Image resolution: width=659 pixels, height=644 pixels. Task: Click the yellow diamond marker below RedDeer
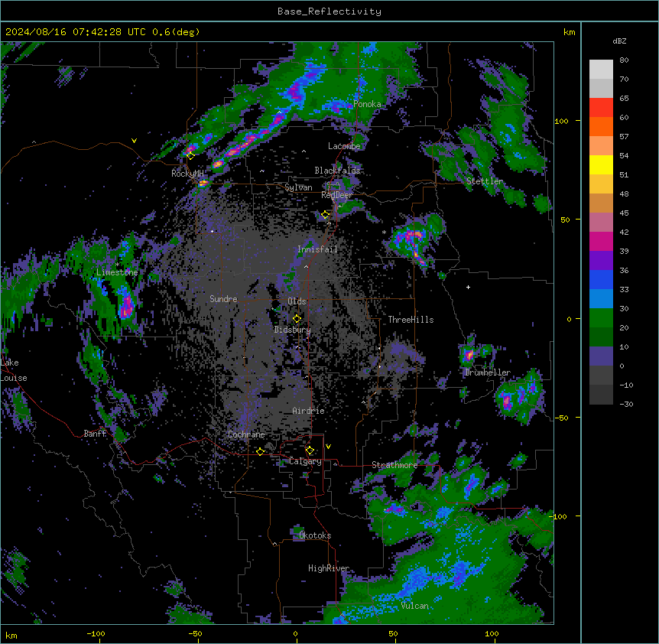click(x=325, y=215)
